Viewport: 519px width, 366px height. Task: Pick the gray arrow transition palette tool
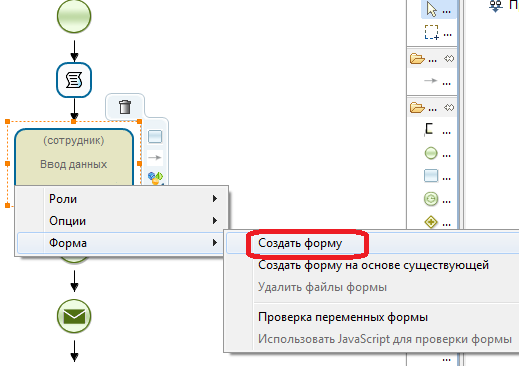pos(431,81)
